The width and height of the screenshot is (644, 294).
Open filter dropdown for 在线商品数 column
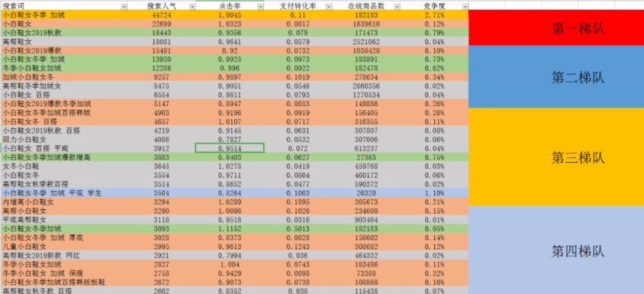(x=396, y=7)
